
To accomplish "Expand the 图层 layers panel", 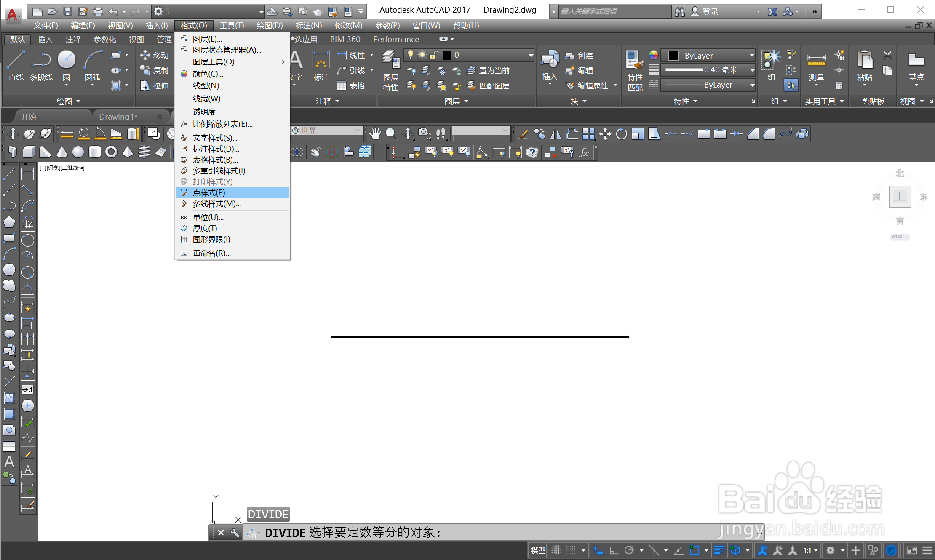I will pos(457,101).
